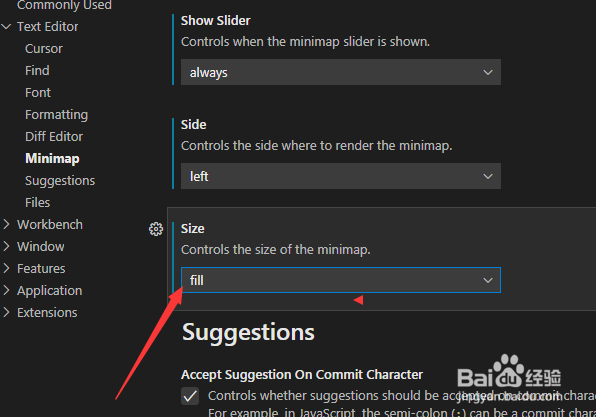Select Cursor in the settings tree
596x417 pixels.
(44, 49)
